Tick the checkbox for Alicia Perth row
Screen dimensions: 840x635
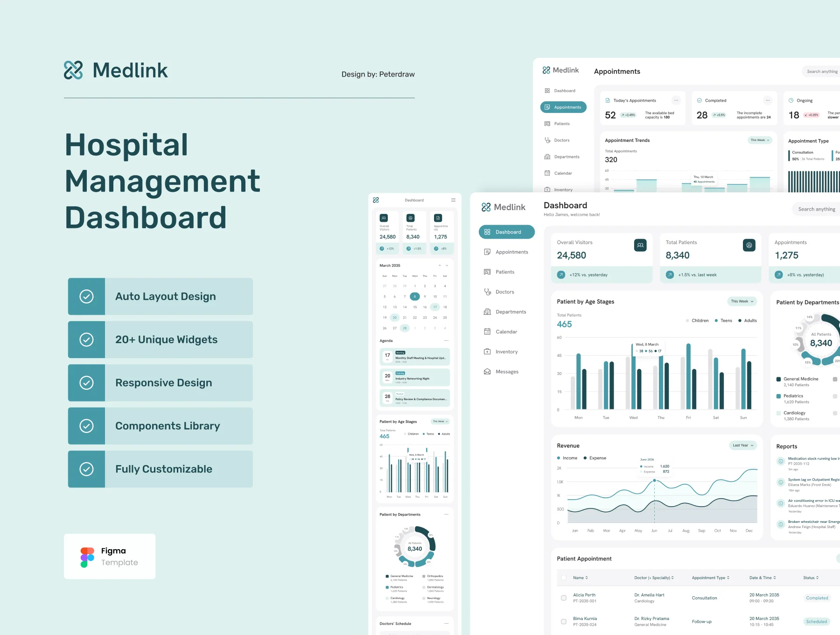coord(564,598)
